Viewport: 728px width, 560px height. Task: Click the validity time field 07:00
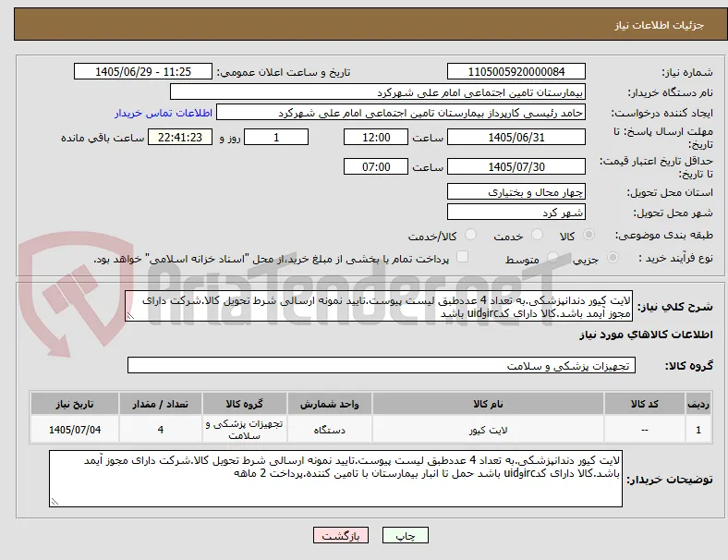click(376, 166)
